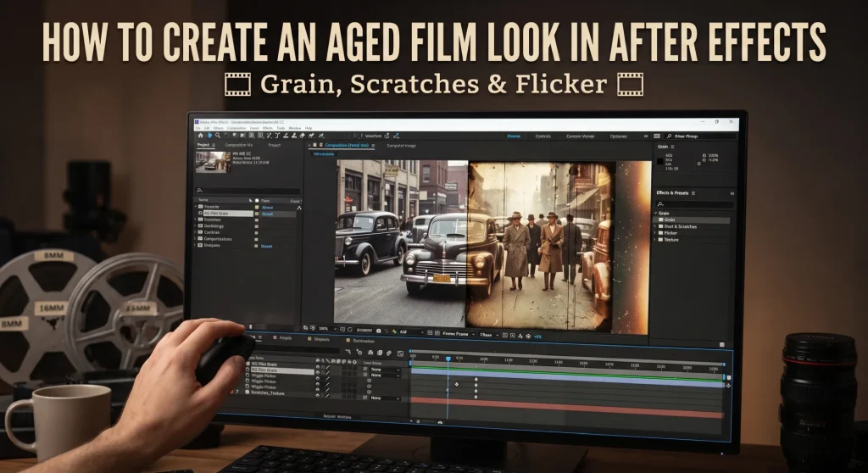The height and width of the screenshot is (473, 868).
Task: Click the Effects & Presets search field
Action: [695, 204]
